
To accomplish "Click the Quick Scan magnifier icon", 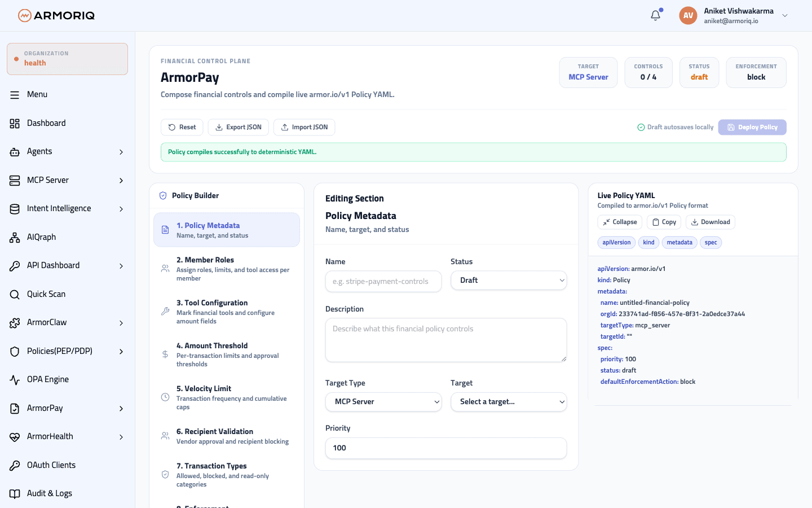I will point(15,294).
